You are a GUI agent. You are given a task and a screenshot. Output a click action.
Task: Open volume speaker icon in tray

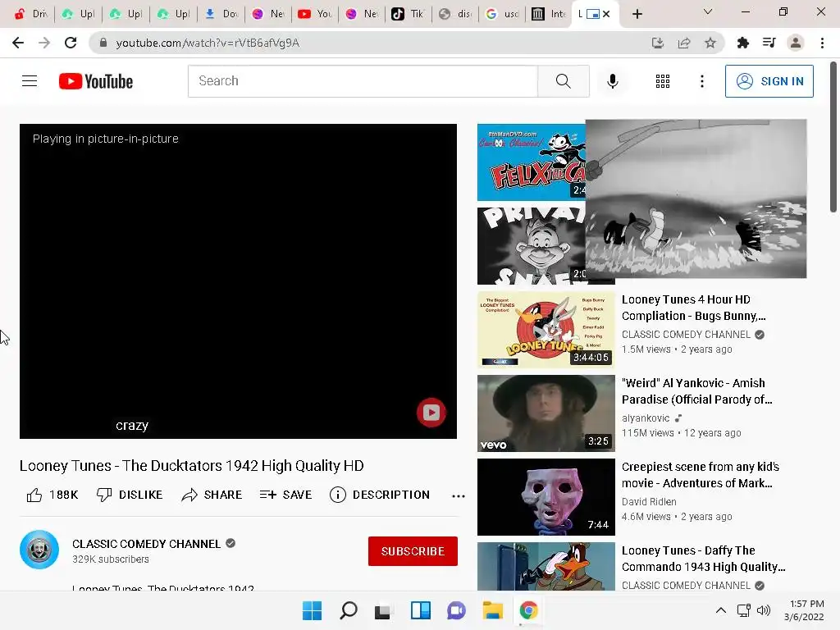[764, 610]
